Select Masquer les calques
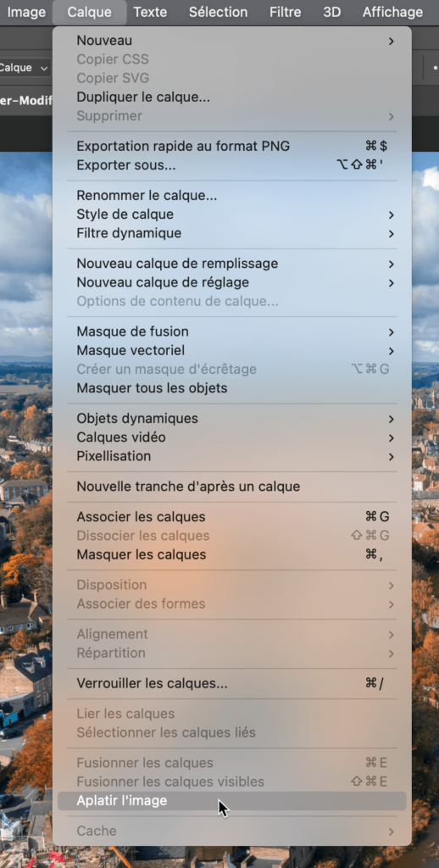 (x=232, y=554)
